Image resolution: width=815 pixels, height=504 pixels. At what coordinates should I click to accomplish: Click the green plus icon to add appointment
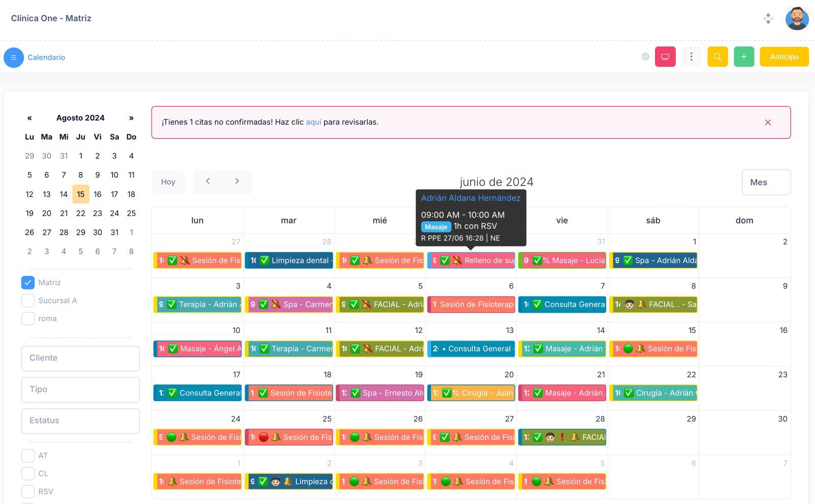744,57
